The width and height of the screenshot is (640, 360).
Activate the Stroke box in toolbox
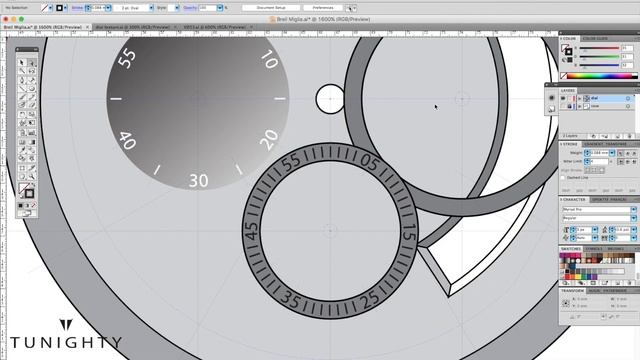29,193
